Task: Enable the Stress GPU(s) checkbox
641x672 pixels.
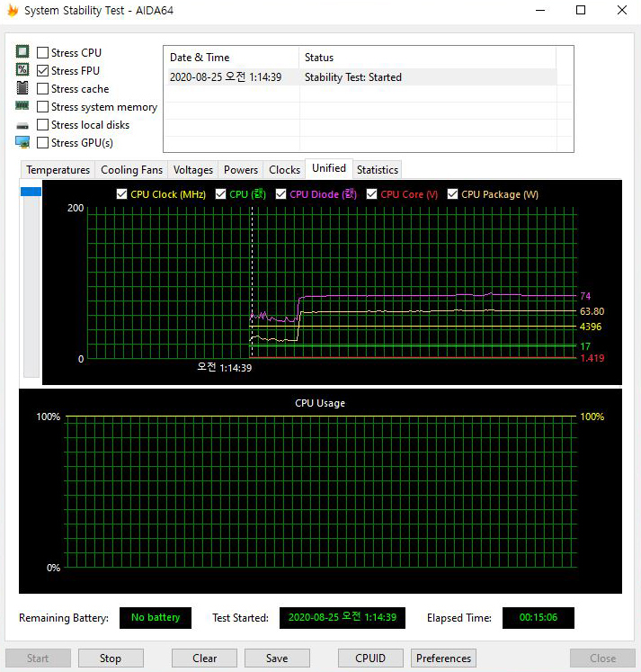Action: coord(43,143)
